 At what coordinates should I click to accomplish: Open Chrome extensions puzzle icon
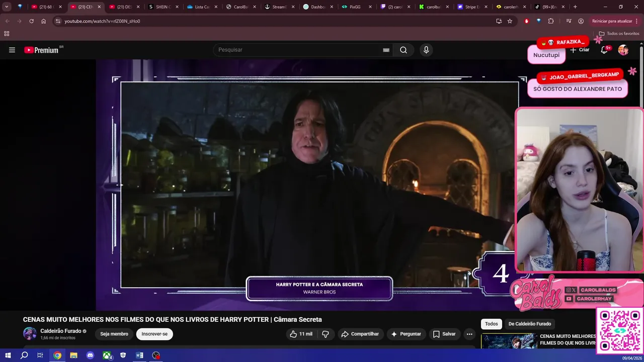[551, 21]
